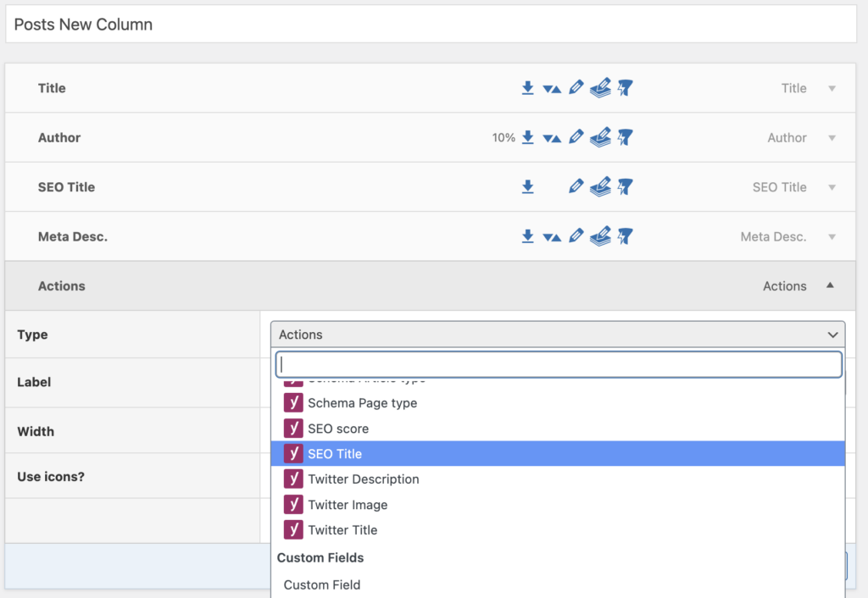Click the bulk edit icon in the Author row

coord(600,137)
